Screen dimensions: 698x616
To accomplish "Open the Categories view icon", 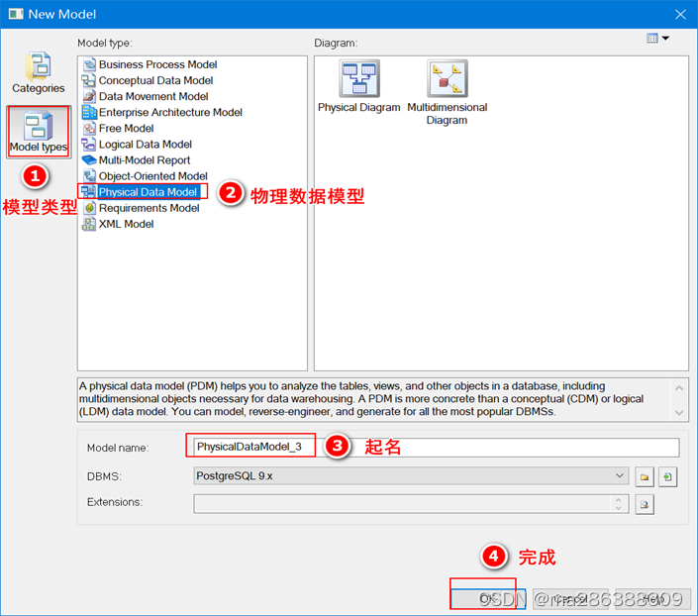I will point(39,72).
